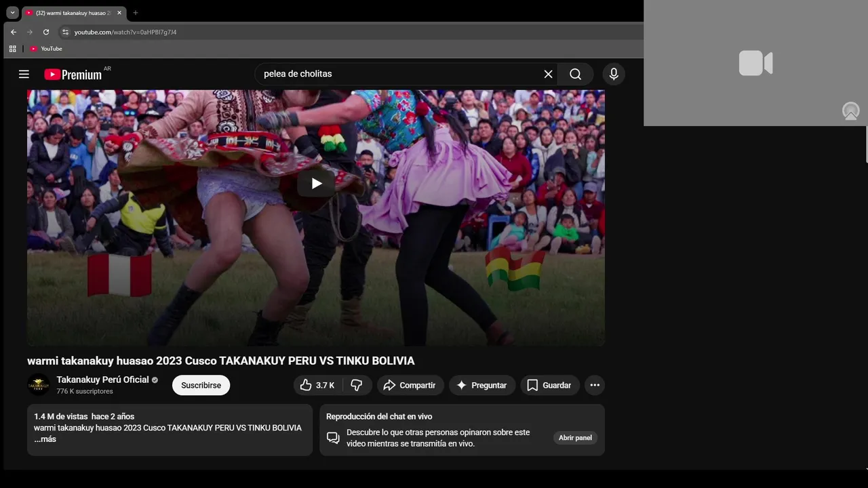This screenshot has height=488, width=868.
Task: Click Reproducción del chat en vivo heading
Action: 379,416
